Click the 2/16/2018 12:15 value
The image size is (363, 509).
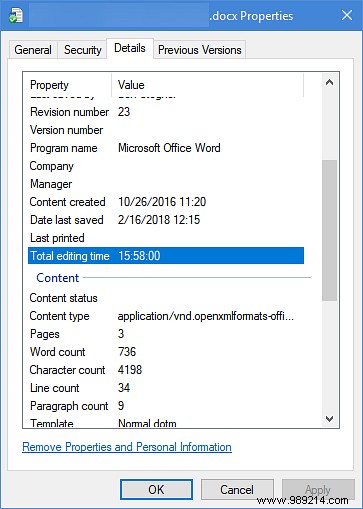click(159, 220)
